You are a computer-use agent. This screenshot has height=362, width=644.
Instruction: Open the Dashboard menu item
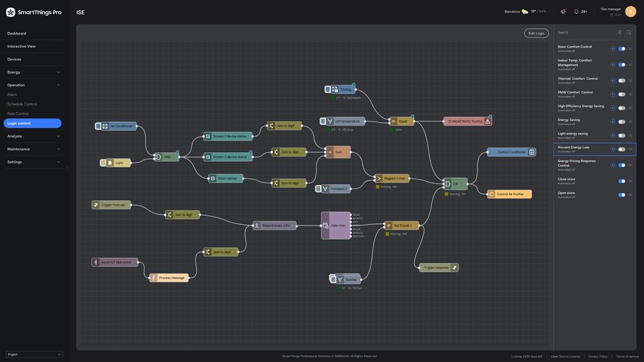click(x=17, y=33)
